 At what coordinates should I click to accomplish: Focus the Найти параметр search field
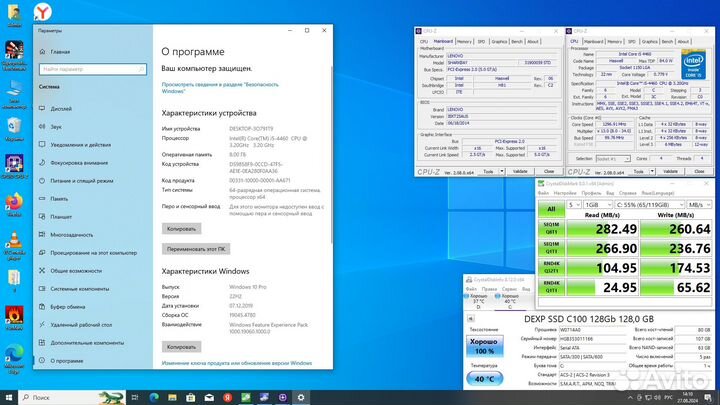click(93, 69)
